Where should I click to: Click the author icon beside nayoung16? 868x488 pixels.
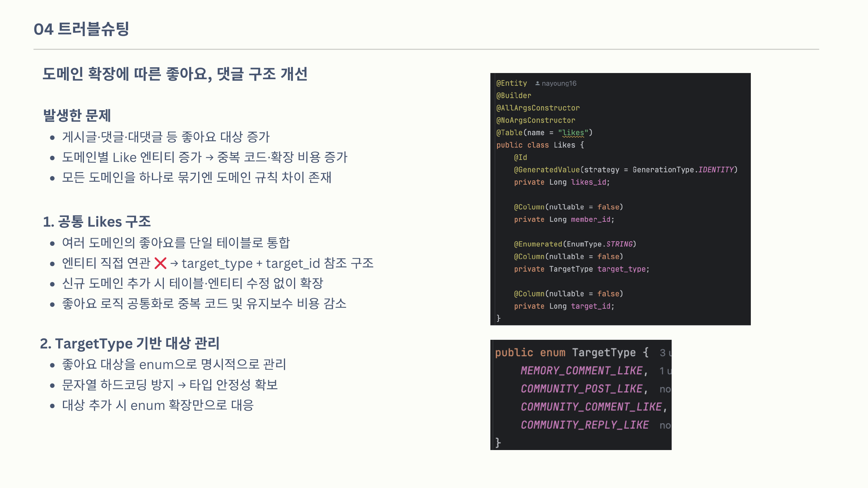click(537, 83)
